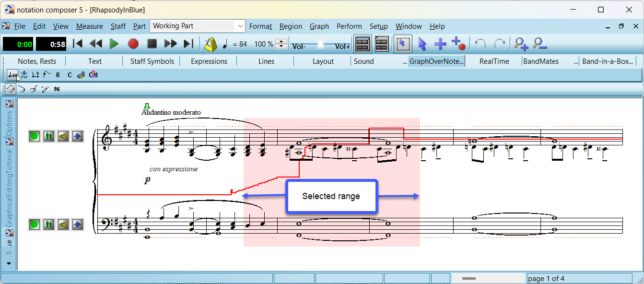Click the Select mode arrow tool

tap(422, 44)
